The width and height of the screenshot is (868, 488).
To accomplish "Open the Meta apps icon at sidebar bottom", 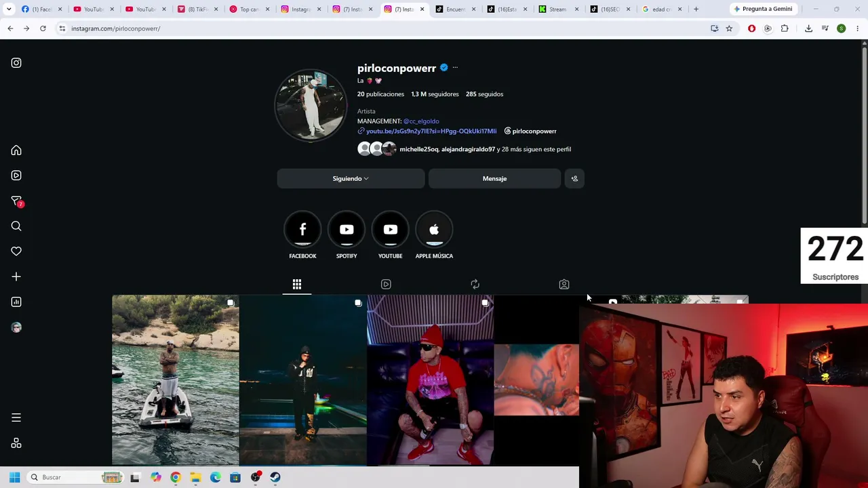I will (16, 443).
